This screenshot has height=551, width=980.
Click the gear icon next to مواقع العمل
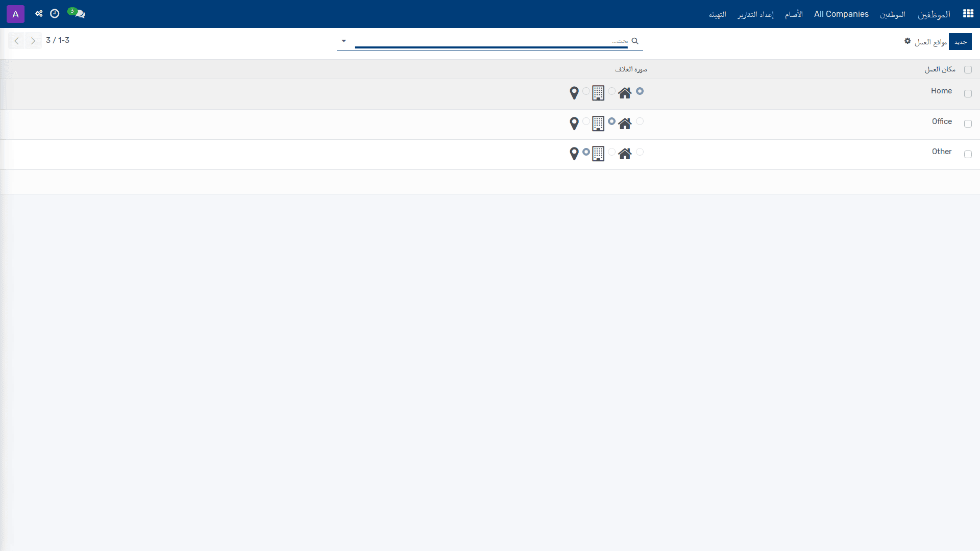tap(908, 41)
